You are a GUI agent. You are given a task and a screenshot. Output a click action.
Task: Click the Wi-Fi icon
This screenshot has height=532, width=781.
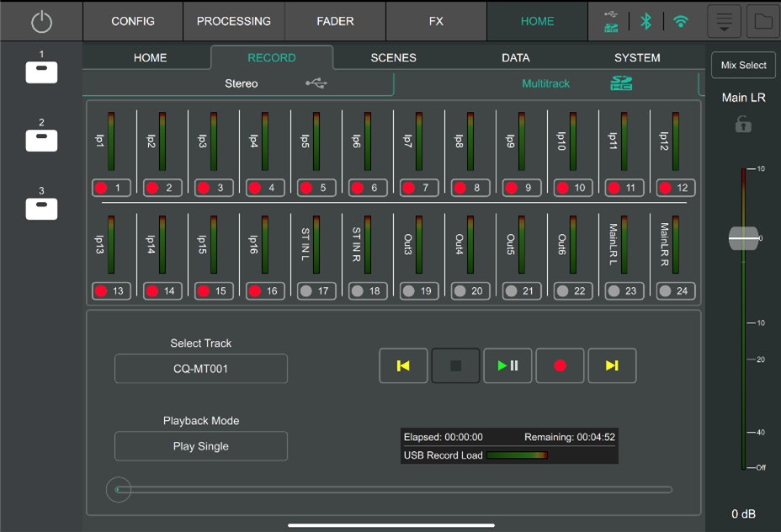(x=680, y=21)
